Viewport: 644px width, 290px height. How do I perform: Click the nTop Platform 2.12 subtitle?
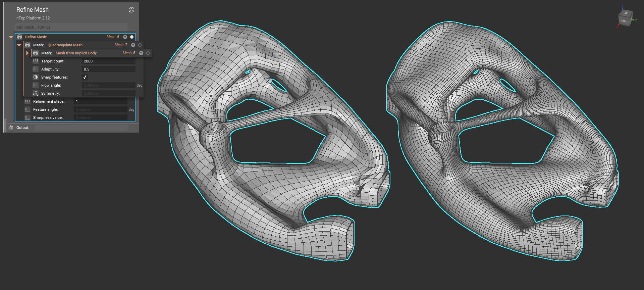point(33,18)
